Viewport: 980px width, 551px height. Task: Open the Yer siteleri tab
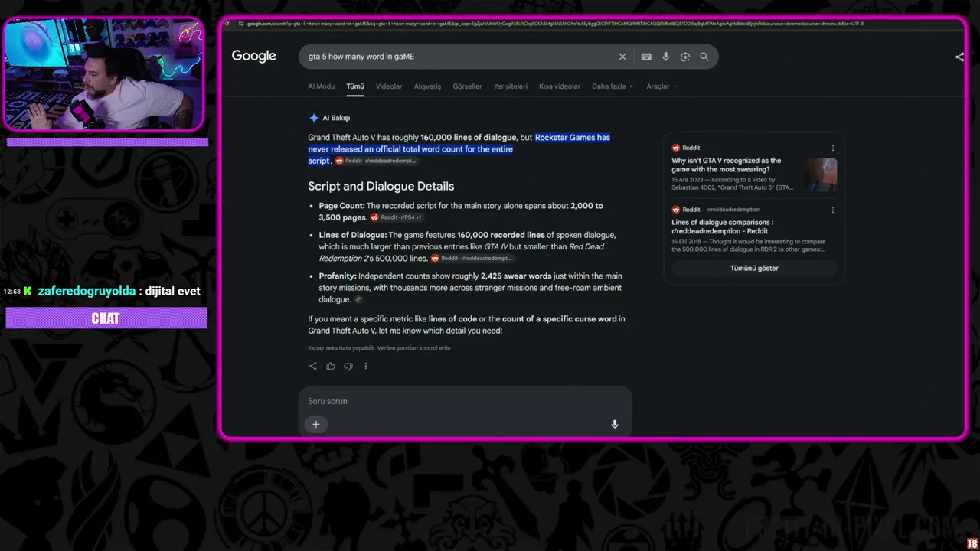pyautogui.click(x=511, y=86)
